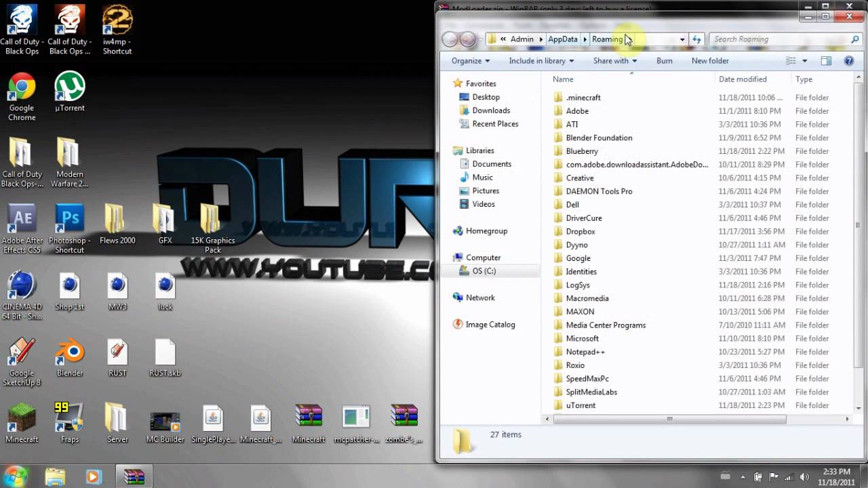Expand the arrow after AppData in address bar
Viewport: 868px width, 488px height.
585,39
